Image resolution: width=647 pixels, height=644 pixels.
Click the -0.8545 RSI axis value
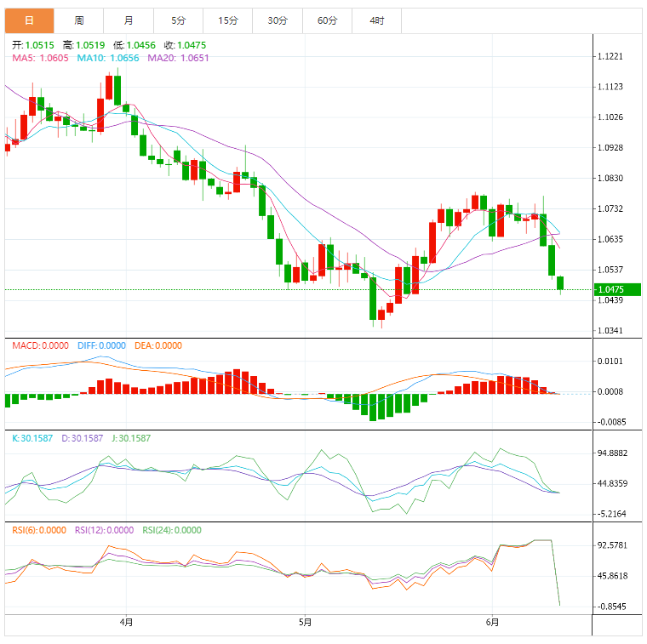coord(611,607)
